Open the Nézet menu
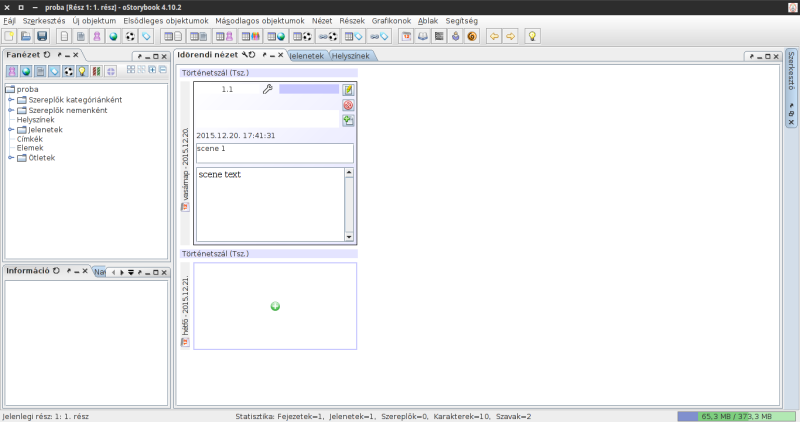The image size is (800, 422). [322, 20]
